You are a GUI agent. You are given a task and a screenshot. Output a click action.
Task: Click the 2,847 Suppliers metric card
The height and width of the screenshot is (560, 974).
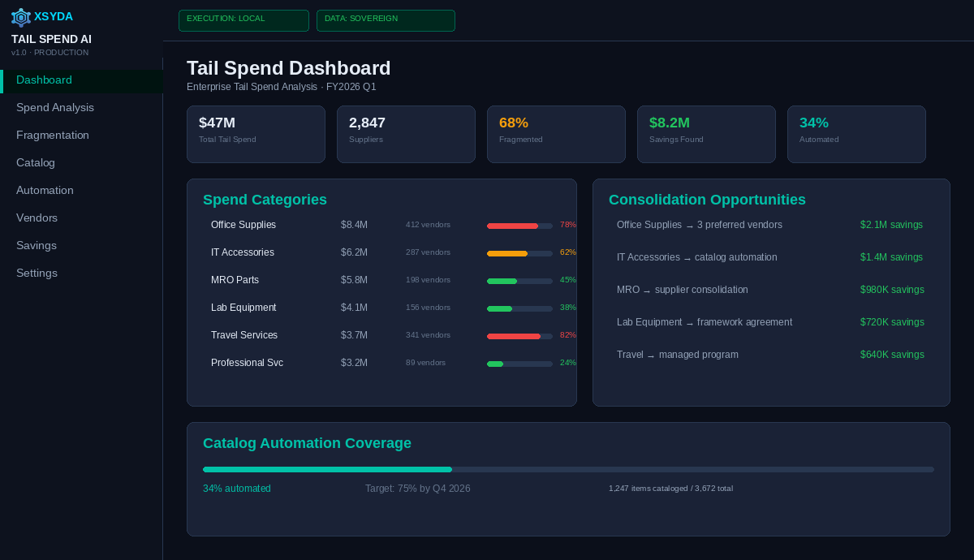tap(406, 134)
